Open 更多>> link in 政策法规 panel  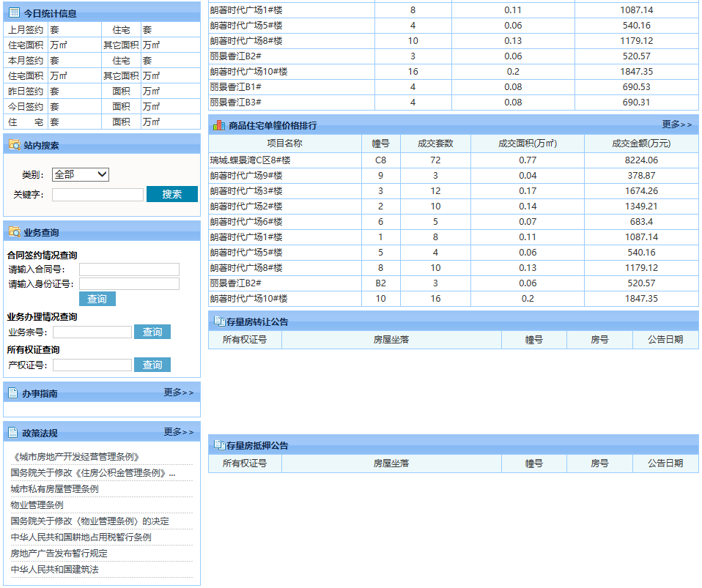178,432
